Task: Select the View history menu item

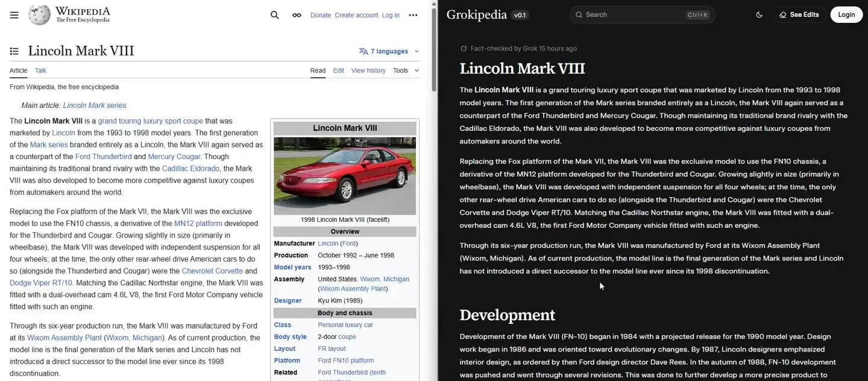Action: point(368,71)
